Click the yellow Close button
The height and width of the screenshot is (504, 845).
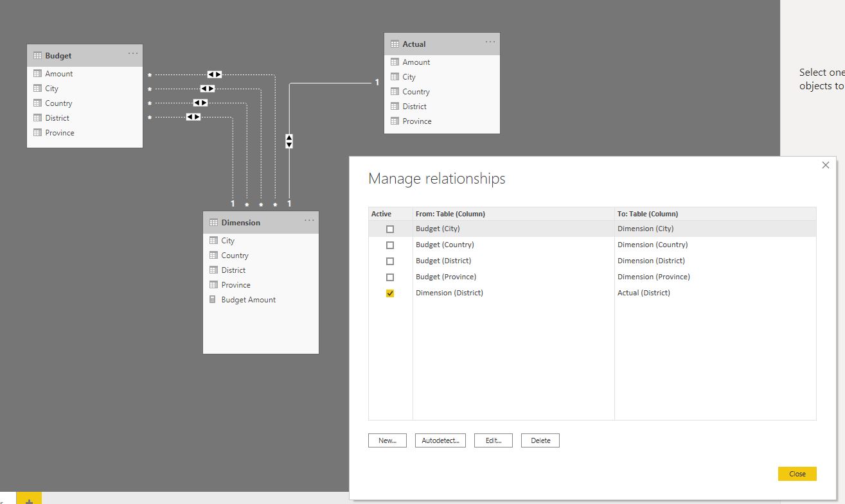pyautogui.click(x=797, y=474)
